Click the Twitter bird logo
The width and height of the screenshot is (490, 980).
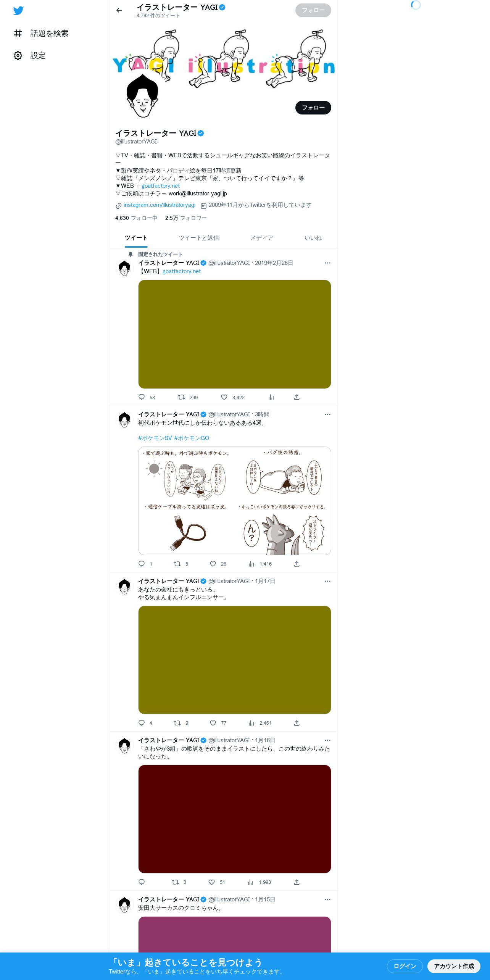[18, 11]
